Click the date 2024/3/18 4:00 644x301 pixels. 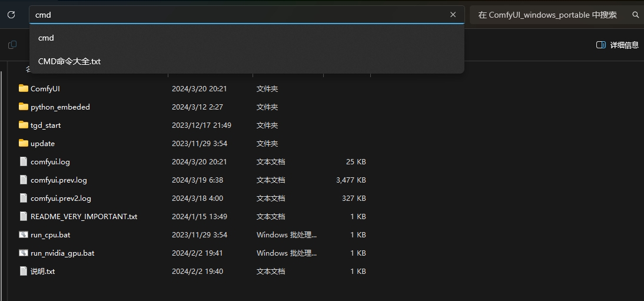(197, 198)
